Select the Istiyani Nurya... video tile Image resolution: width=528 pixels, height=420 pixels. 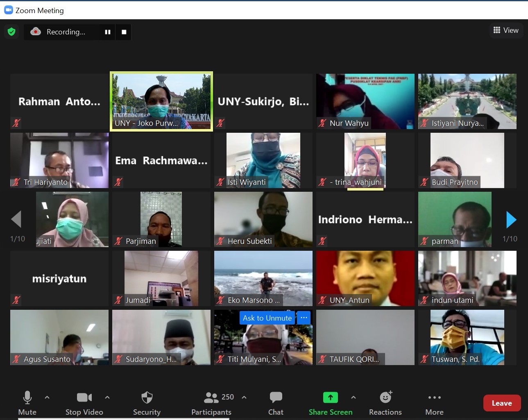click(467, 102)
